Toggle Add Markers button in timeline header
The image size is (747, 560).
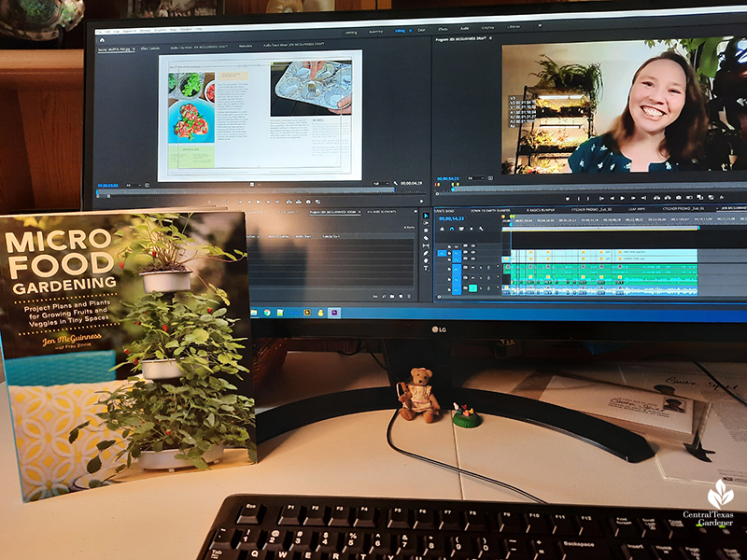pyautogui.click(x=472, y=229)
